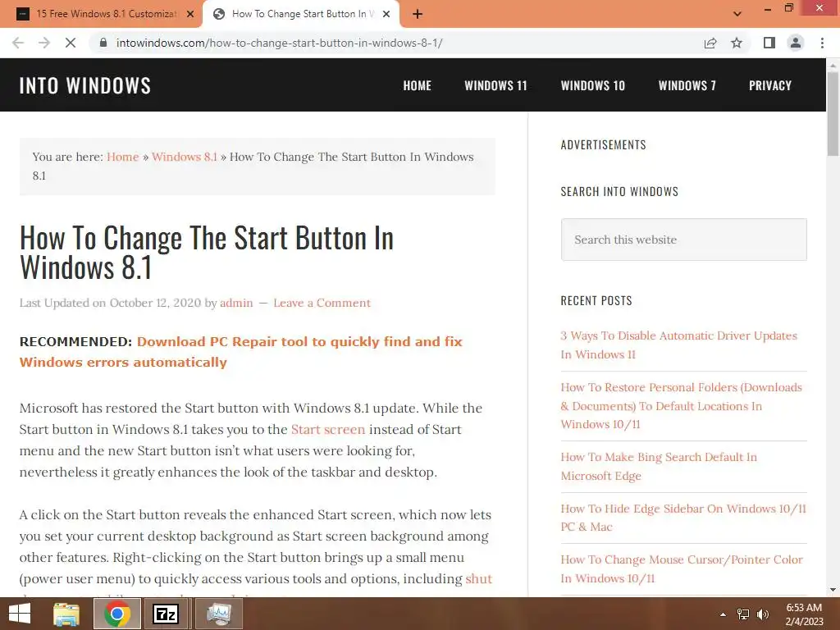Open the admin author link
The image size is (840, 630).
click(236, 303)
